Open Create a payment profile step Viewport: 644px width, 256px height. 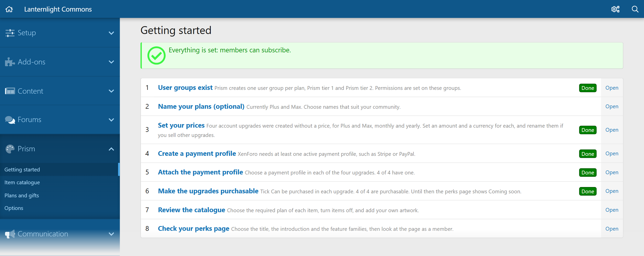pyautogui.click(x=197, y=154)
